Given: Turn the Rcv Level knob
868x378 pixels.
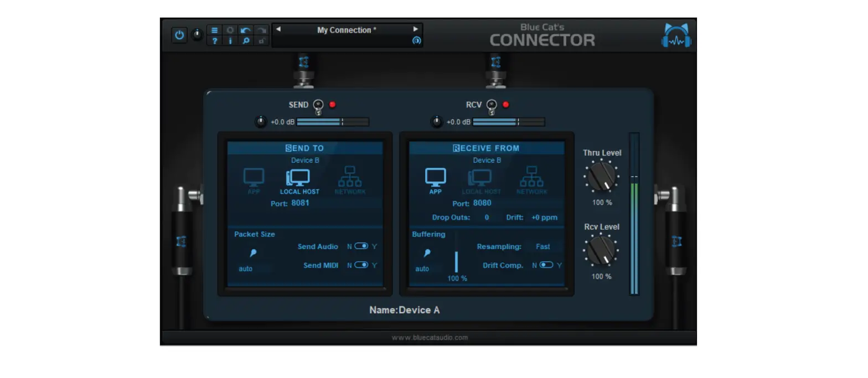Looking at the screenshot, I should coord(601,251).
